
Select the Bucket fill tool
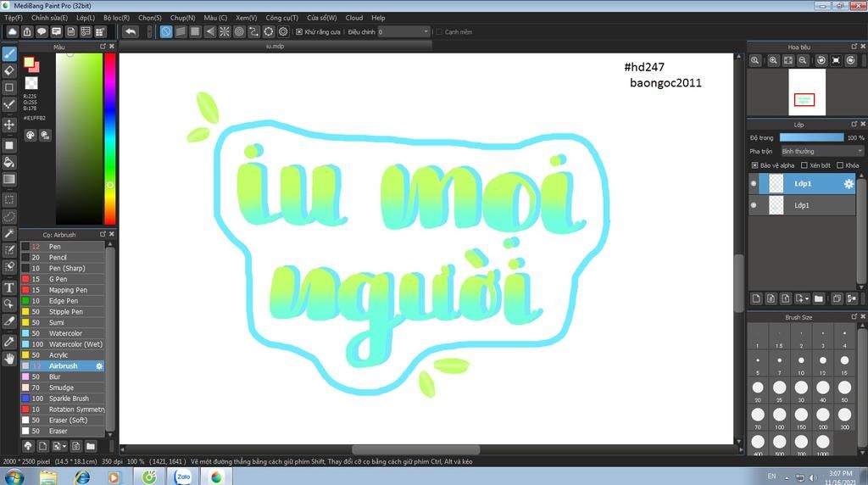coord(9,162)
